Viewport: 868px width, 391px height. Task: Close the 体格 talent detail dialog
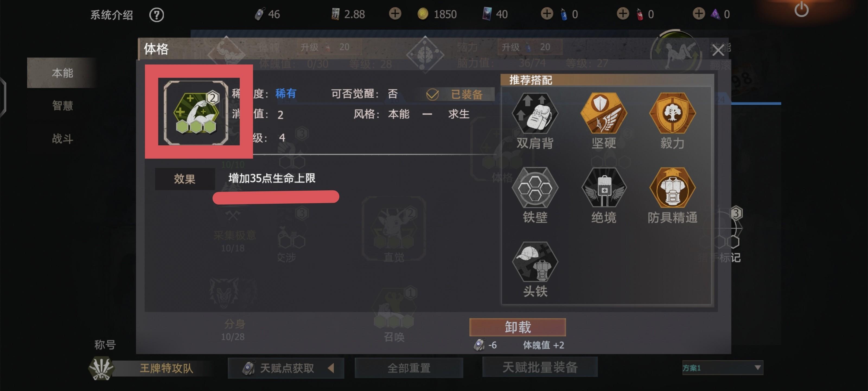718,51
